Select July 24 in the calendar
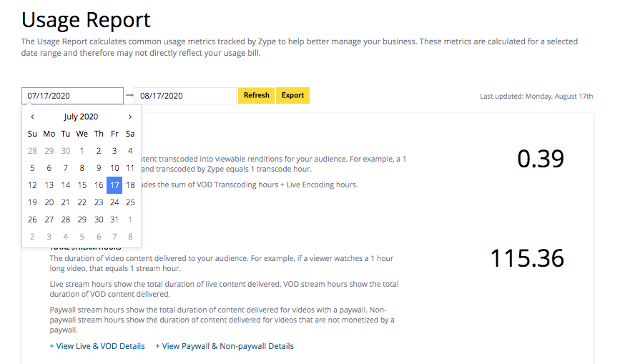 (x=114, y=202)
